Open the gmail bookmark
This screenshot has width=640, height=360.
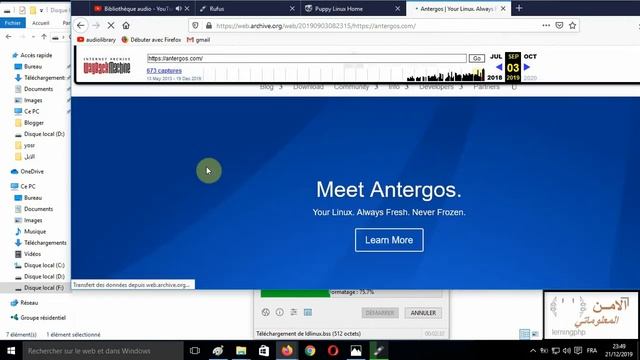(x=198, y=40)
